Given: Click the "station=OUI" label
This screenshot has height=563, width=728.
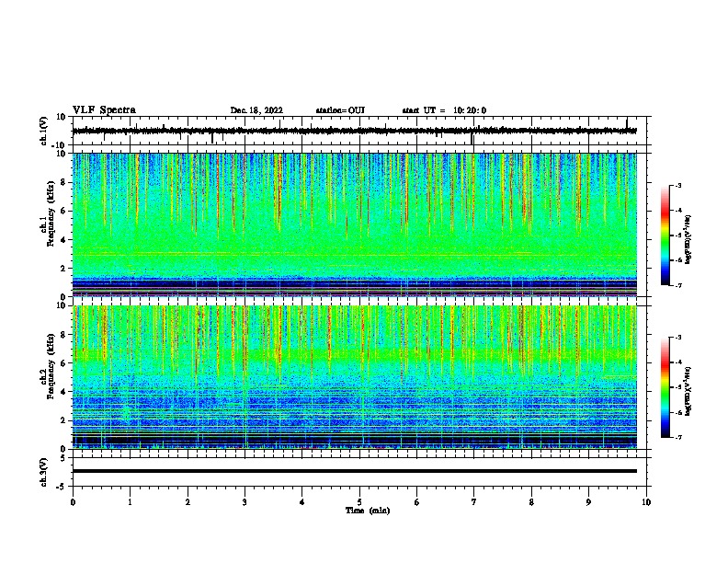Looking at the screenshot, I should (340, 110).
